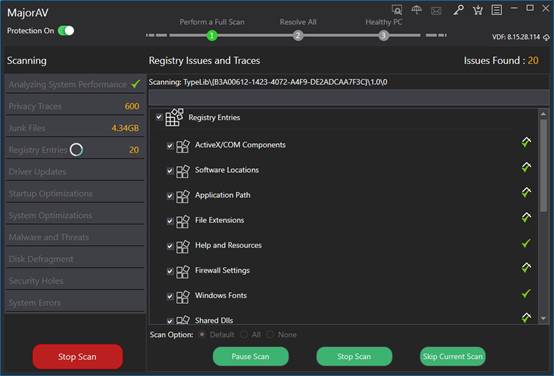554x376 pixels.
Task: Select the All scan option radio
Action: point(244,334)
